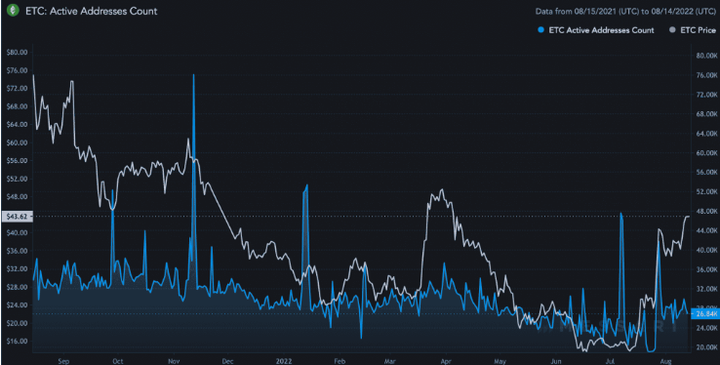Click the $68.00 price axis label
The image size is (720, 365).
(x=17, y=107)
